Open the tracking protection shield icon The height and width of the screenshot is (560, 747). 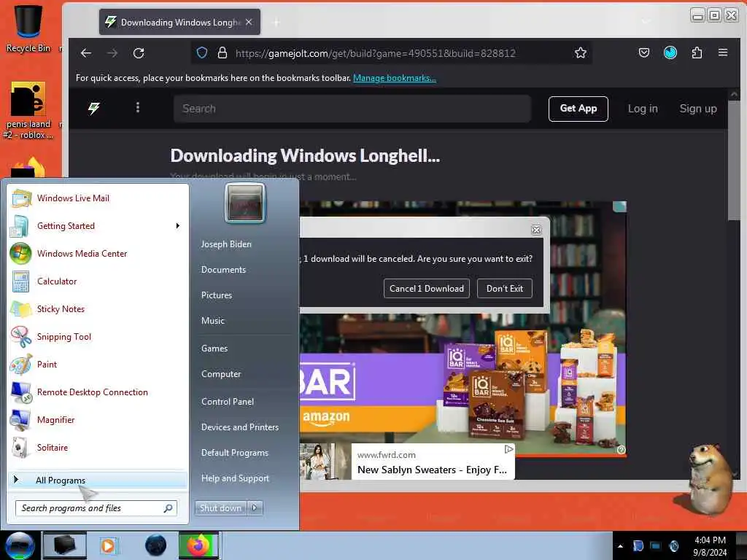click(202, 52)
